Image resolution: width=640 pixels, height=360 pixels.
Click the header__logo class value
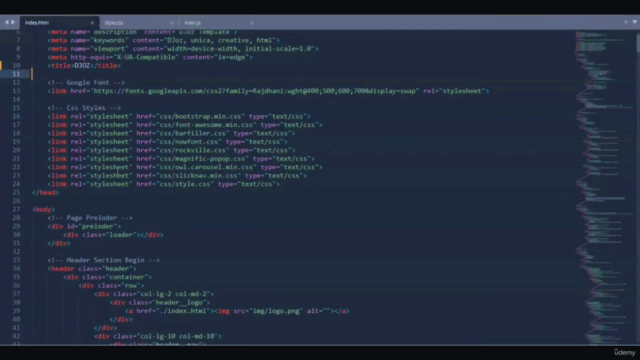pyautogui.click(x=179, y=302)
